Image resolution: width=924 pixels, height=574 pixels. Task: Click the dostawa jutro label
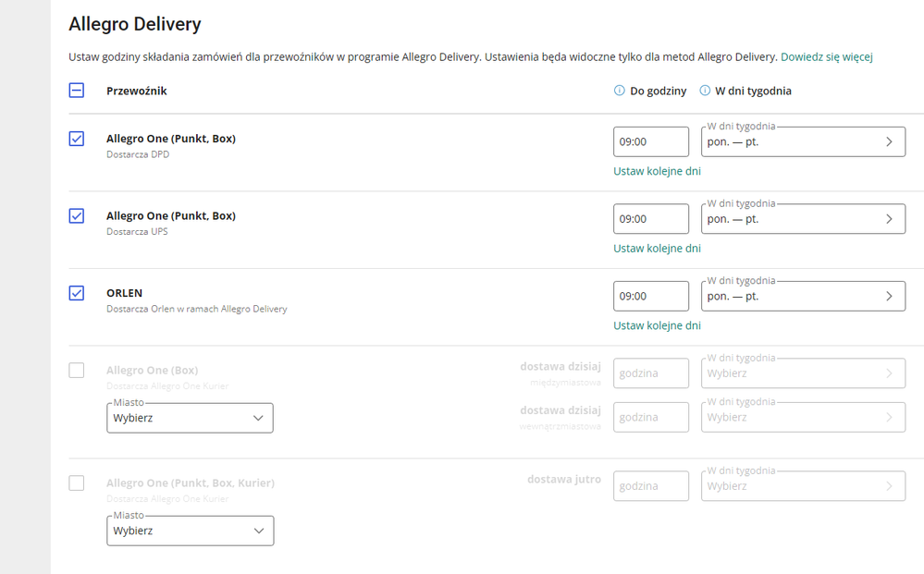(x=564, y=479)
